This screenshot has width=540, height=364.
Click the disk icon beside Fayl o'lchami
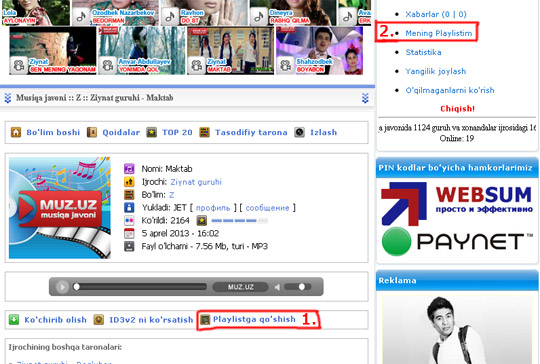pos(129,246)
